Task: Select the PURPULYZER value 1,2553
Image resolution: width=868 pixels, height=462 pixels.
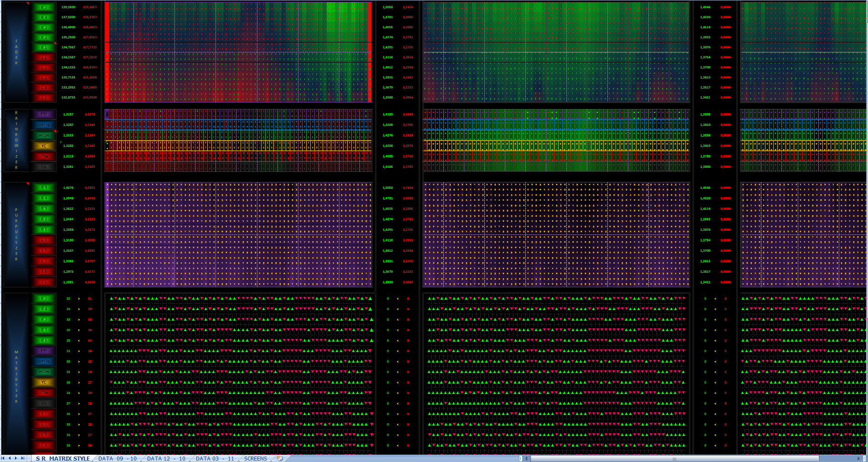Action: (90, 188)
